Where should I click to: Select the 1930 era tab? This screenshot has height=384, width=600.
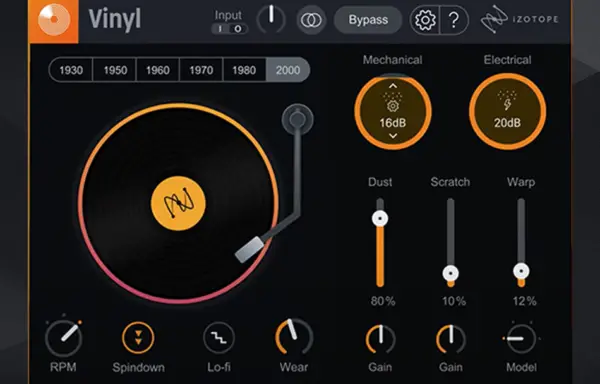(x=71, y=70)
